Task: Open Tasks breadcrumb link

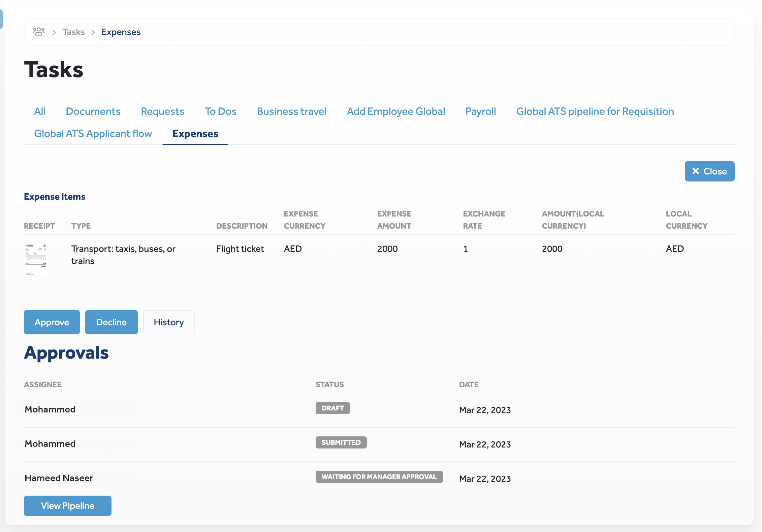Action: click(73, 32)
